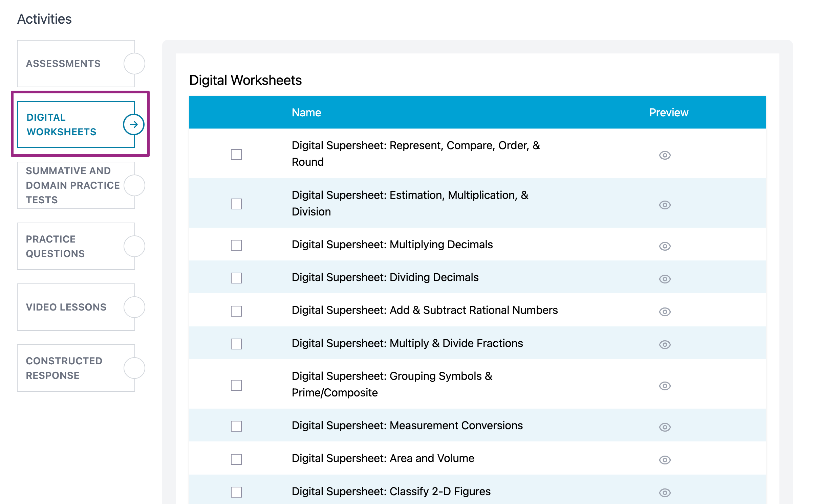Click the Digital Worksheets arrow circle
Screen dimensions: 818x504
134,124
